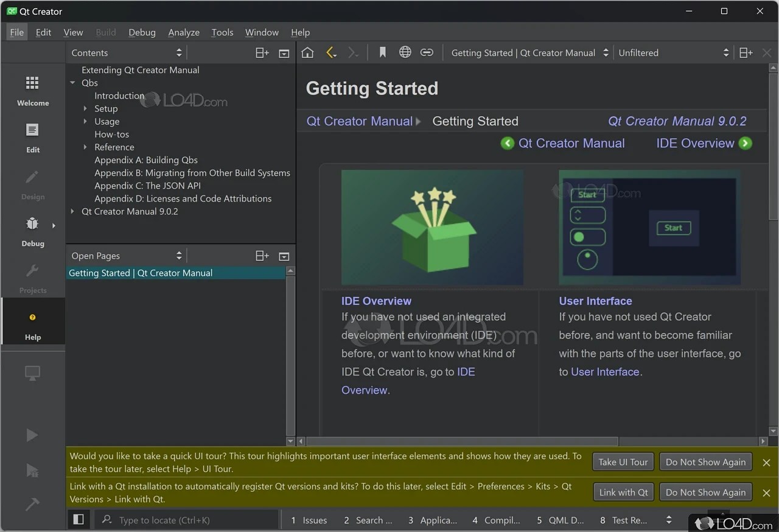Click the Take UI Tour button
Viewport: 779px width, 532px height.
(x=623, y=462)
